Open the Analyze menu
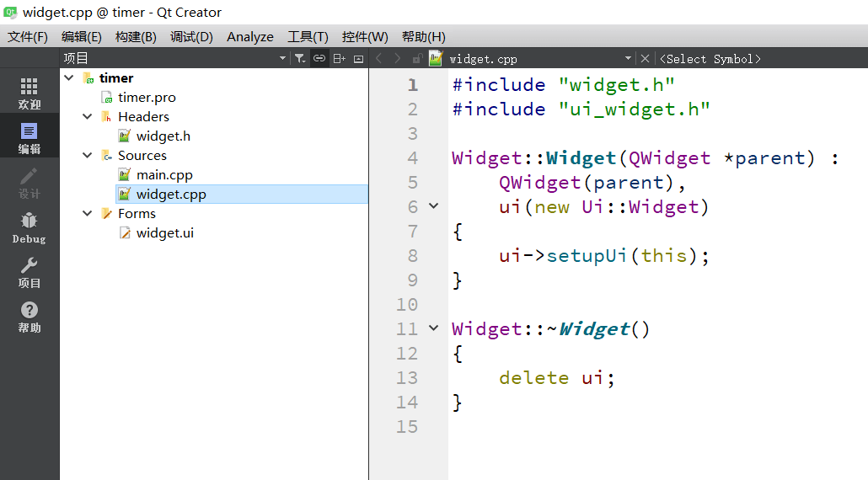The height and width of the screenshot is (480, 868). tap(250, 36)
